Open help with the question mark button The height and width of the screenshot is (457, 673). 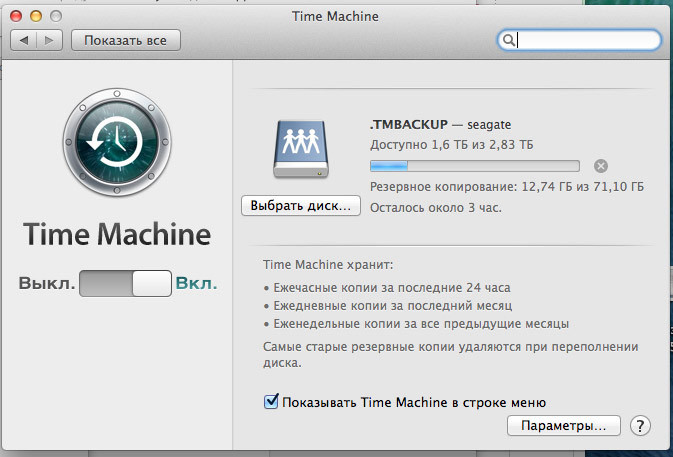(640, 426)
